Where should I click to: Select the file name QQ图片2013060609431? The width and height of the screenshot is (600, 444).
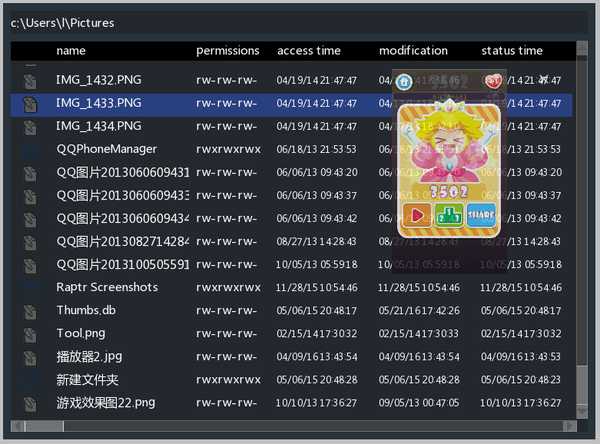click(122, 173)
